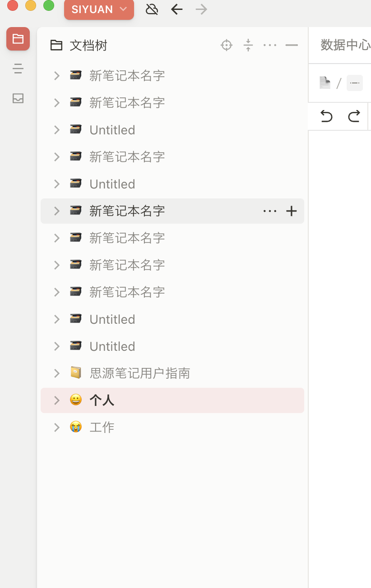371x588 pixels.
Task: Open more options in document tree header
Action: [270, 45]
